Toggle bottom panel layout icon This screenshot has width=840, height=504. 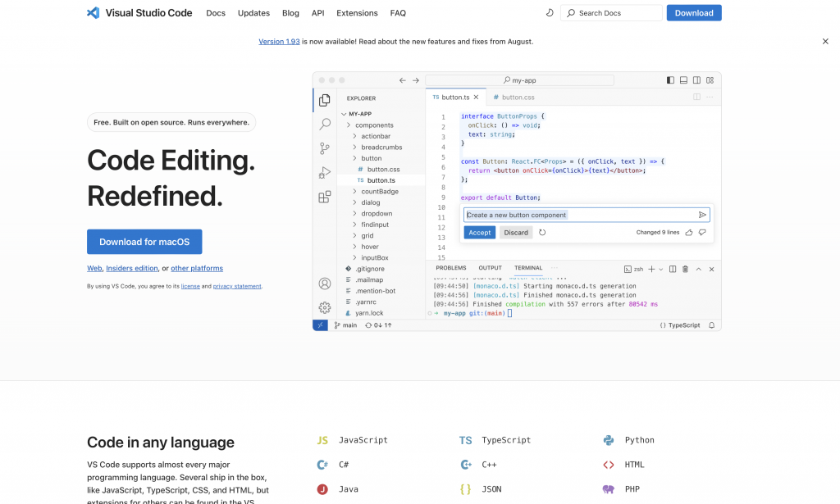coord(683,80)
